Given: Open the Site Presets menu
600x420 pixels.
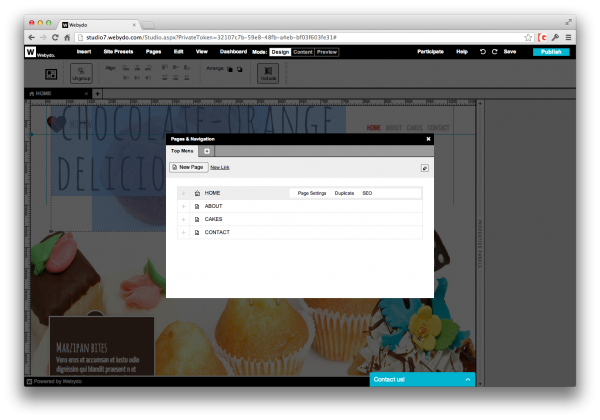Looking at the screenshot, I should point(118,52).
